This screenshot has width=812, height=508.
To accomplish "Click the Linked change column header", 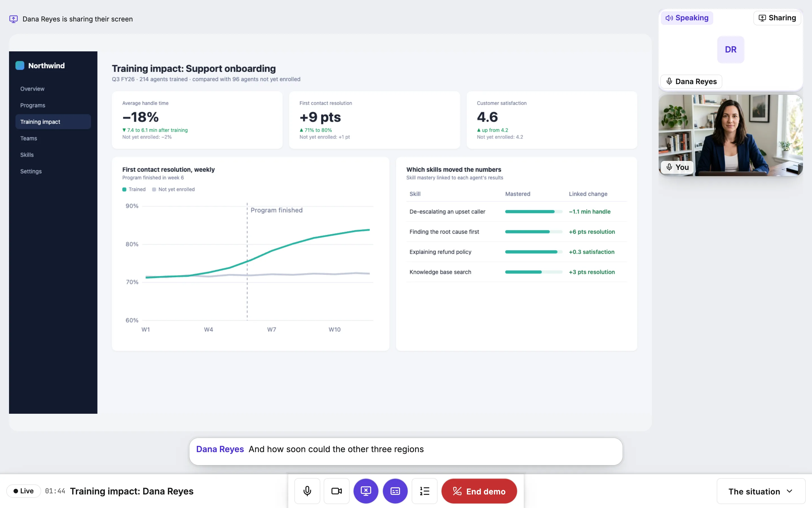I will tap(588, 194).
